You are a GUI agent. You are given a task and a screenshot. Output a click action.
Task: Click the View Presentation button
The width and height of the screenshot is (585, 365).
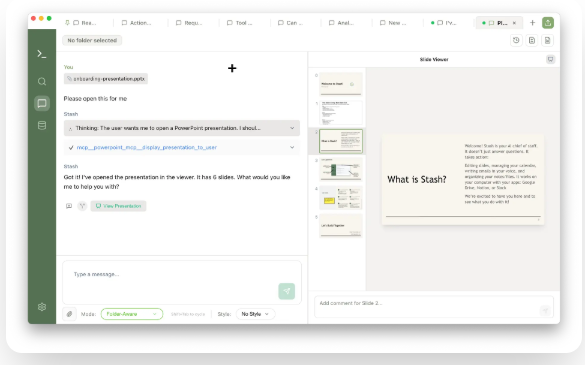click(118, 206)
